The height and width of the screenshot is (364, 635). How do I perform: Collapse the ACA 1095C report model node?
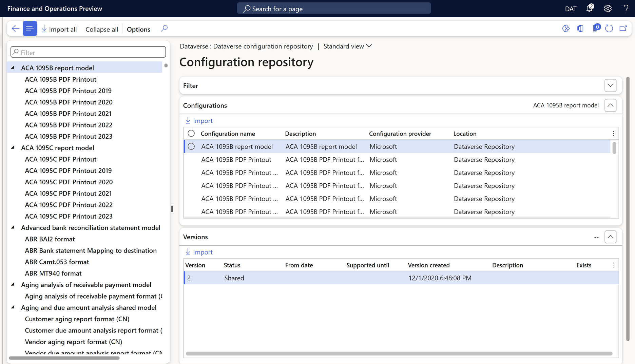pos(13,147)
